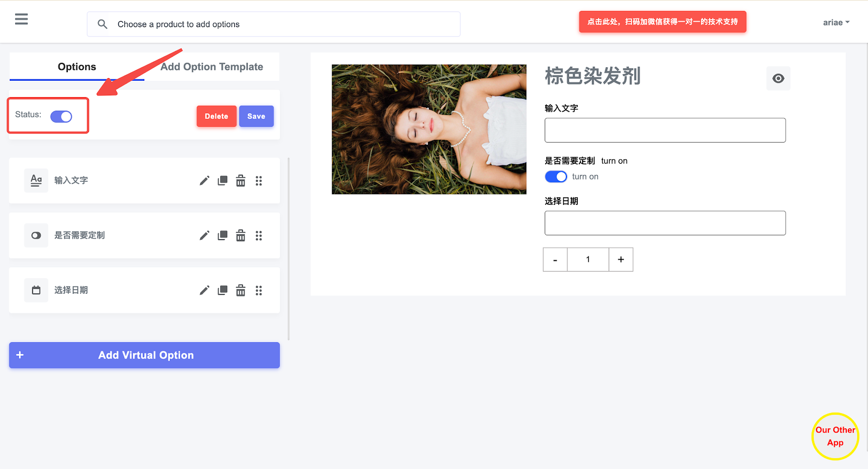The height and width of the screenshot is (469, 868).
Task: Open the hamburger menu
Action: [x=21, y=20]
